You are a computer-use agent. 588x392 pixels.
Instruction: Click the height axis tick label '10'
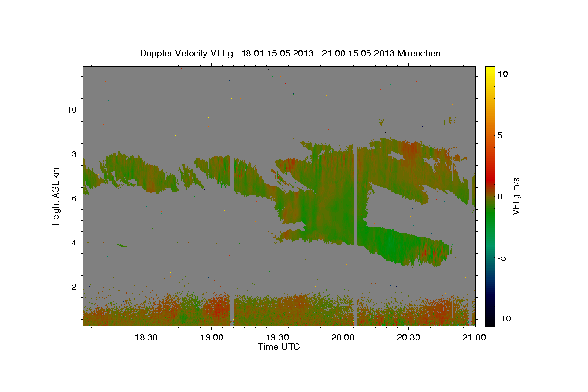click(x=72, y=110)
